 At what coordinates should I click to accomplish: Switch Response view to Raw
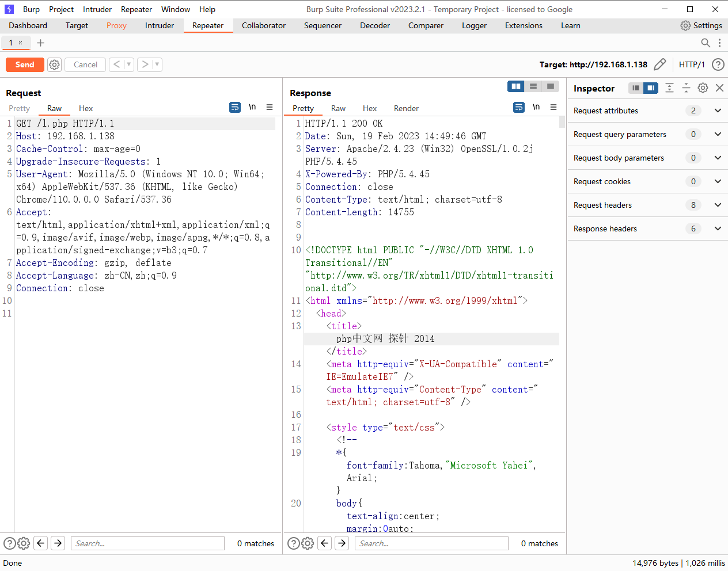tap(338, 108)
